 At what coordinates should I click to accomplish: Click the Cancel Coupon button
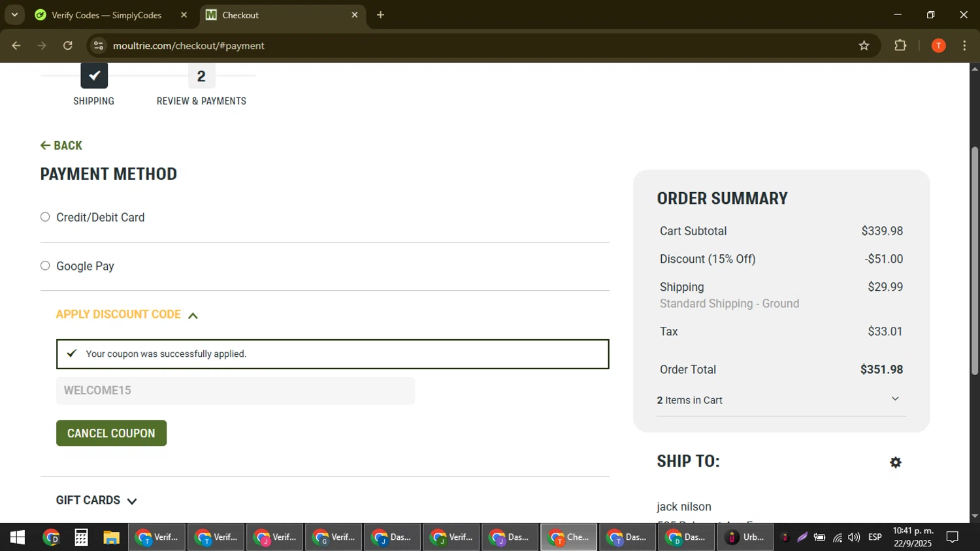pos(111,433)
